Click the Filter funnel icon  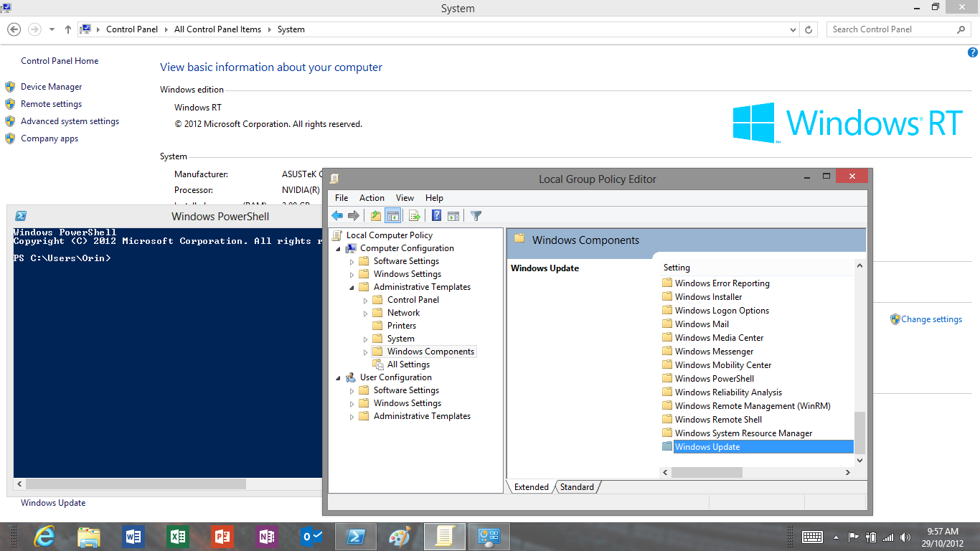pos(476,215)
